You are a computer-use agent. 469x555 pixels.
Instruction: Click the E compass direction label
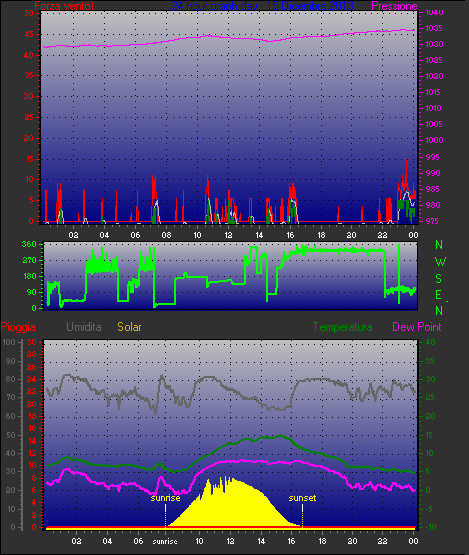[x=439, y=294]
